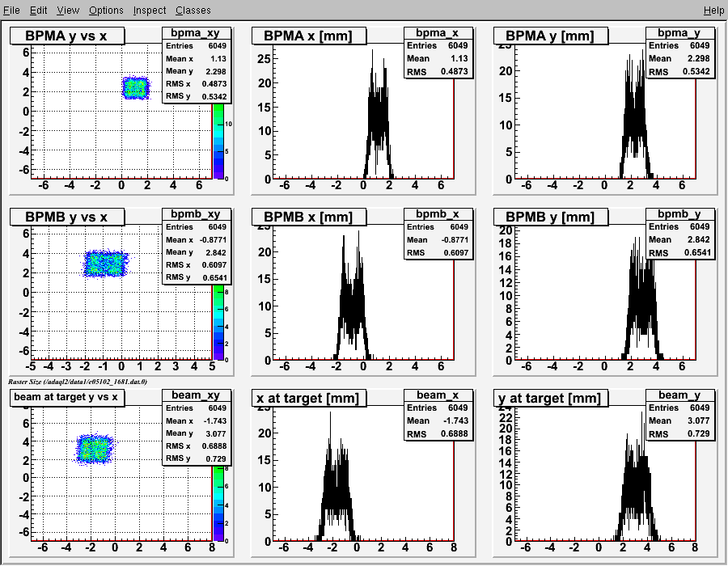Click 'Mean y 2.298' in bpma_xy stats
The height and width of the screenshot is (566, 728).
click(197, 71)
